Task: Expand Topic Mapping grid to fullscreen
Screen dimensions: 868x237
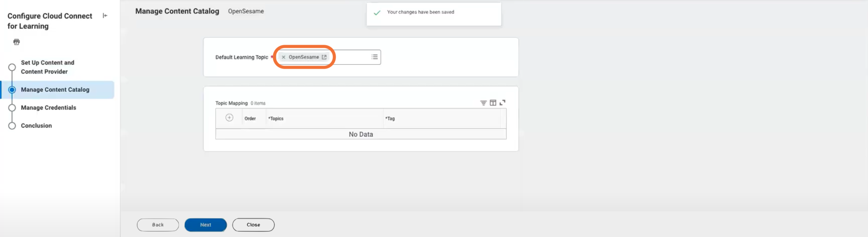Action: click(x=502, y=103)
